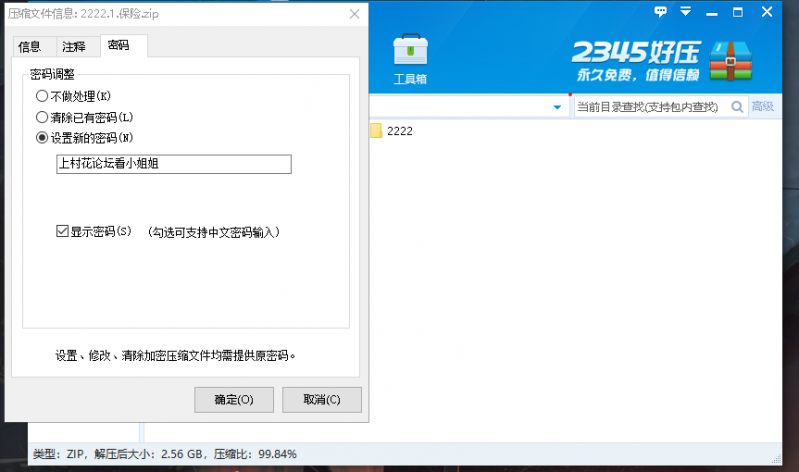Viewport: 799px width, 472px height.
Task: Switch to the 注释 tab
Action: click(x=73, y=46)
